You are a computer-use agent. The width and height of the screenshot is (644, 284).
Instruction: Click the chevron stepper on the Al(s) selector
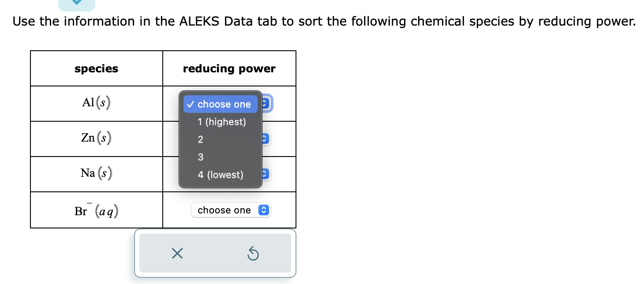coord(264,104)
